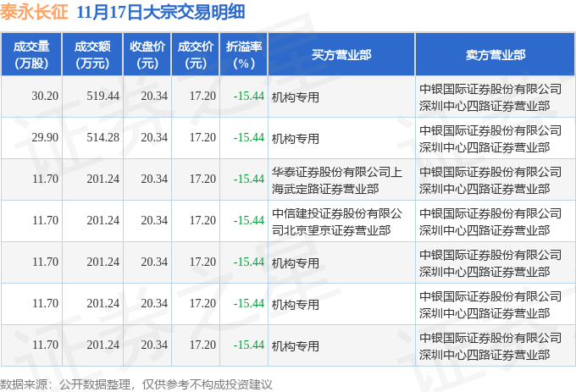Click the 成交价(元) column header
Image resolution: width=576 pixels, height=392 pixels.
(196, 54)
